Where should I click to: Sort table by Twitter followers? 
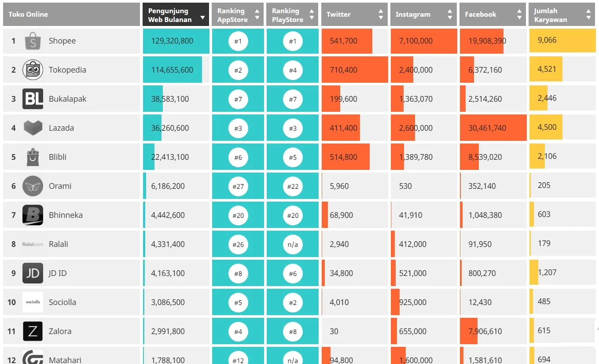tap(355, 15)
